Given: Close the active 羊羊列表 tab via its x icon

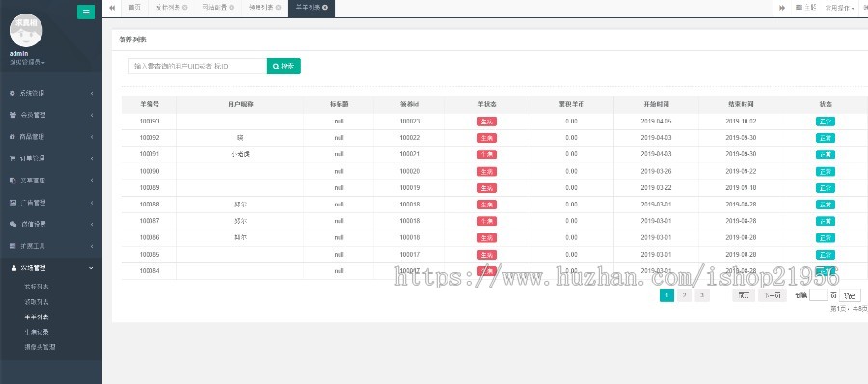Looking at the screenshot, I should tap(325, 8).
